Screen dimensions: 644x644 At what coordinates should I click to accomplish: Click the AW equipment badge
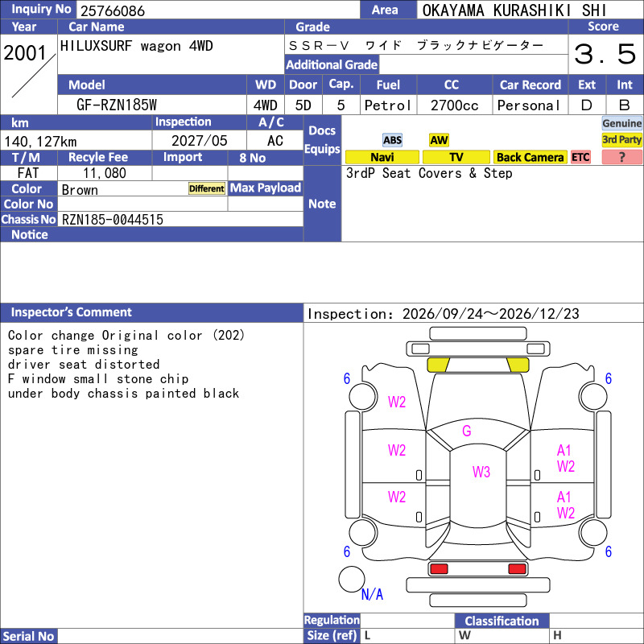point(439,140)
